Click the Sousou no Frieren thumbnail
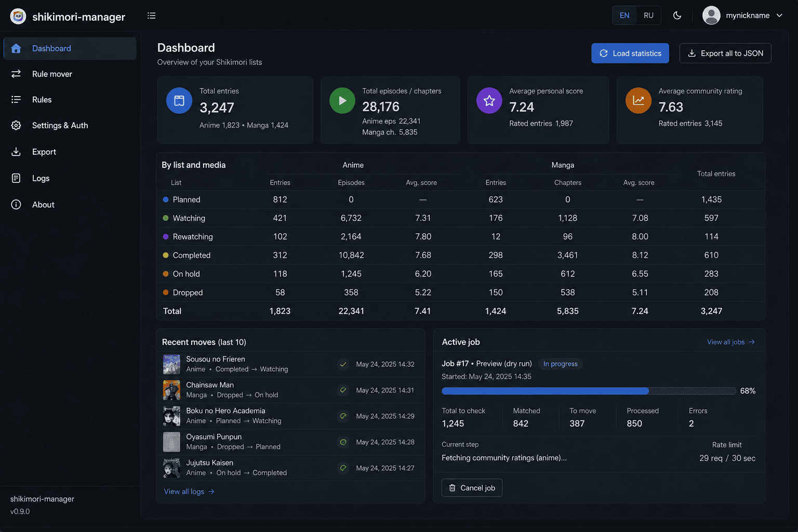Screen dimensions: 798x532 (171, 364)
